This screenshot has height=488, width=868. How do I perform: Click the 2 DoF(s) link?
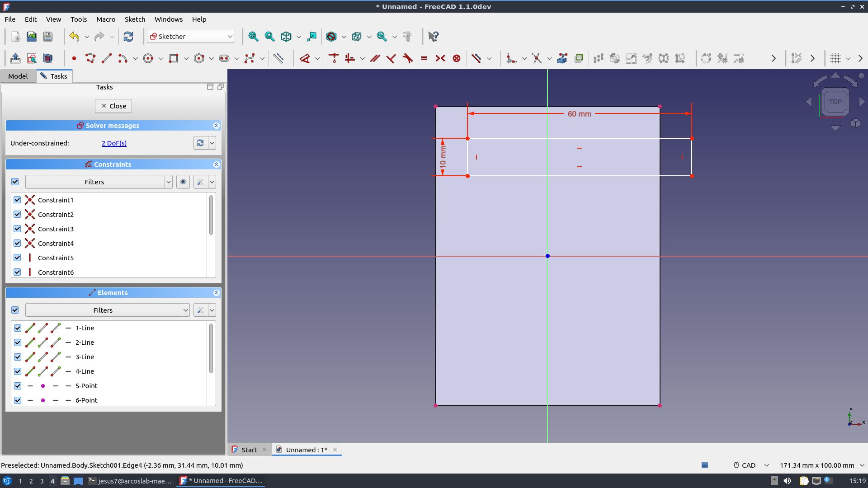click(114, 143)
